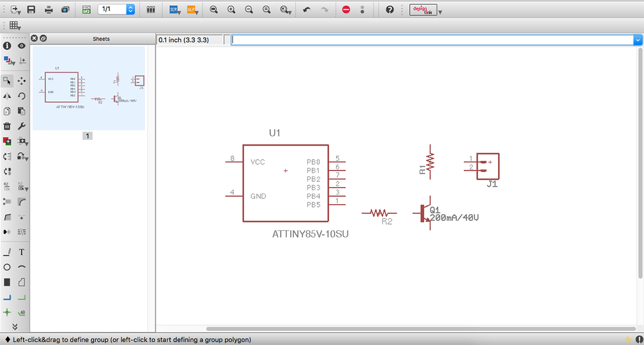Undo the last action
The height and width of the screenshot is (345, 644).
307,9
